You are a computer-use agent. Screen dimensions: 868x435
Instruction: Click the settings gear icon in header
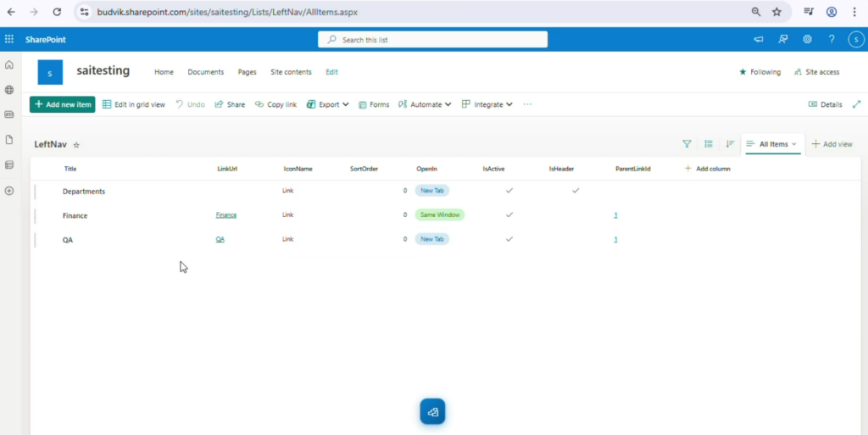point(807,39)
